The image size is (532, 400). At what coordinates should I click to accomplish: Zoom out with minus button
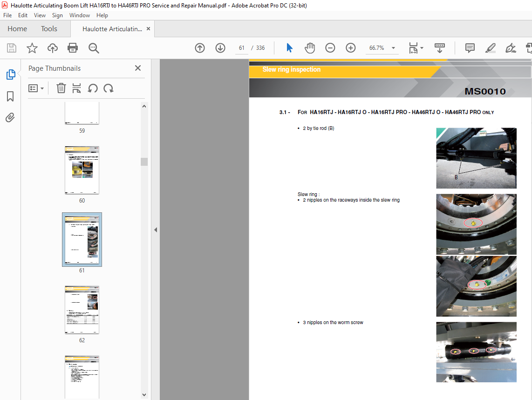tap(330, 48)
